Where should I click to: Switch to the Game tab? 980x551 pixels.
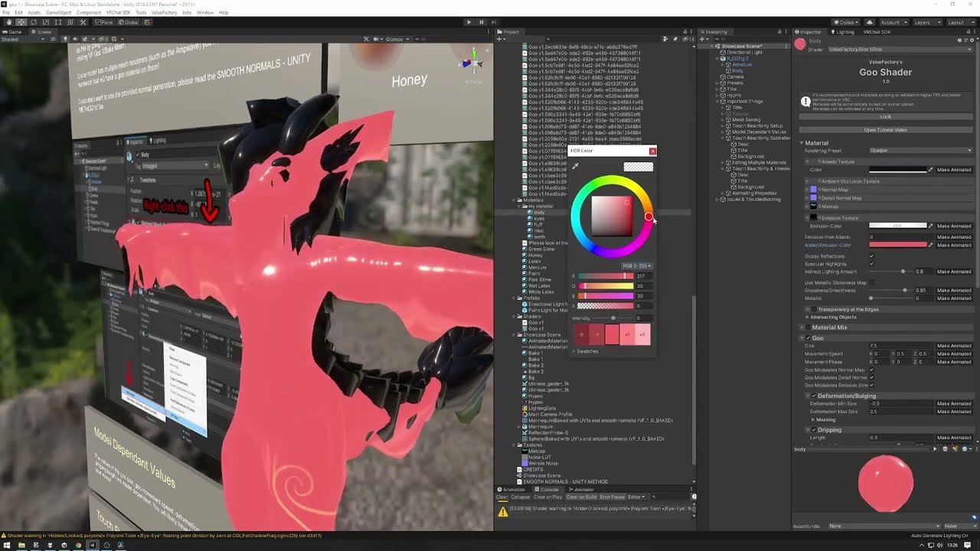click(x=14, y=31)
